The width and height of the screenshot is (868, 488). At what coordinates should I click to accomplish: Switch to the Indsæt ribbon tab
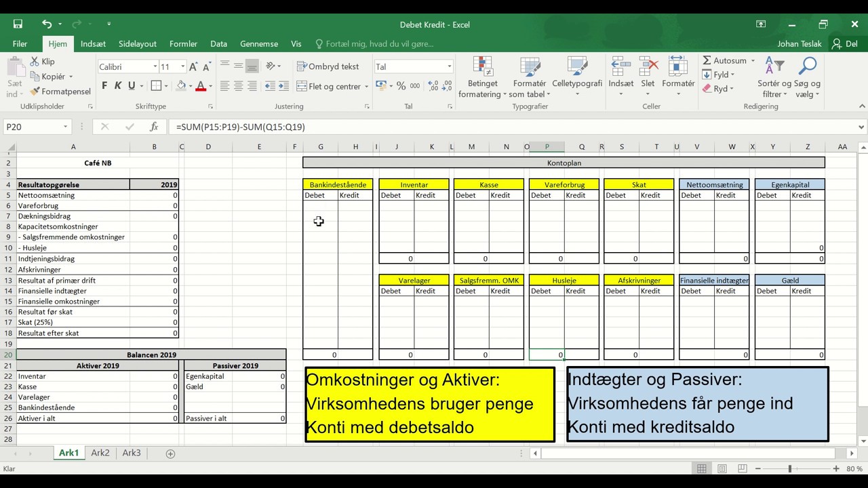93,43
